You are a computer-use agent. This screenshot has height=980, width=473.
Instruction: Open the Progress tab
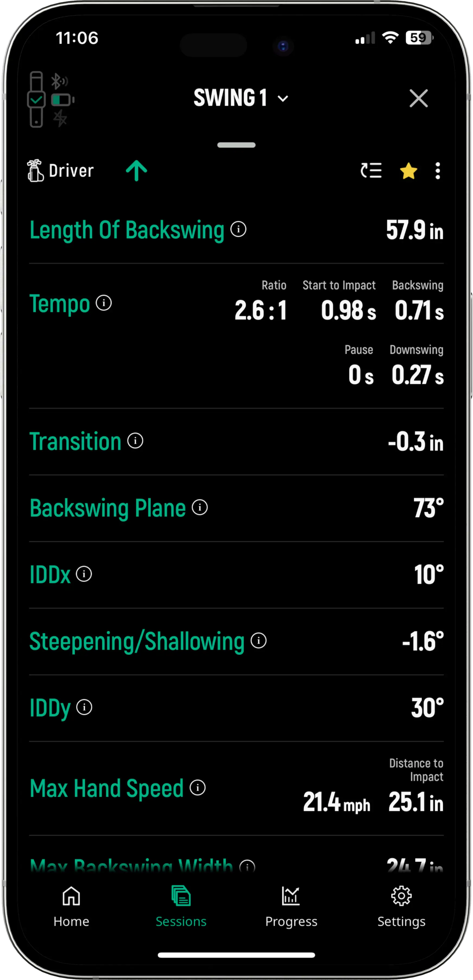pyautogui.click(x=291, y=907)
